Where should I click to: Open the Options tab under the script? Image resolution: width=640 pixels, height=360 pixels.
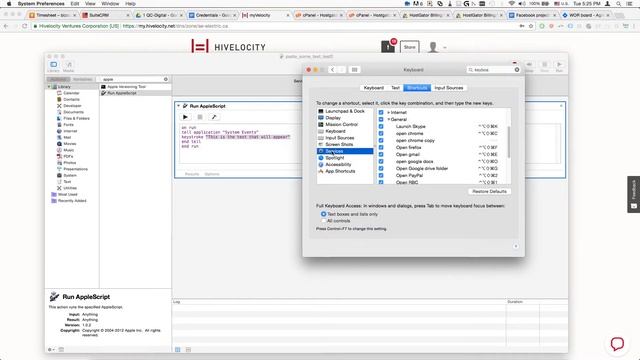[x=212, y=174]
